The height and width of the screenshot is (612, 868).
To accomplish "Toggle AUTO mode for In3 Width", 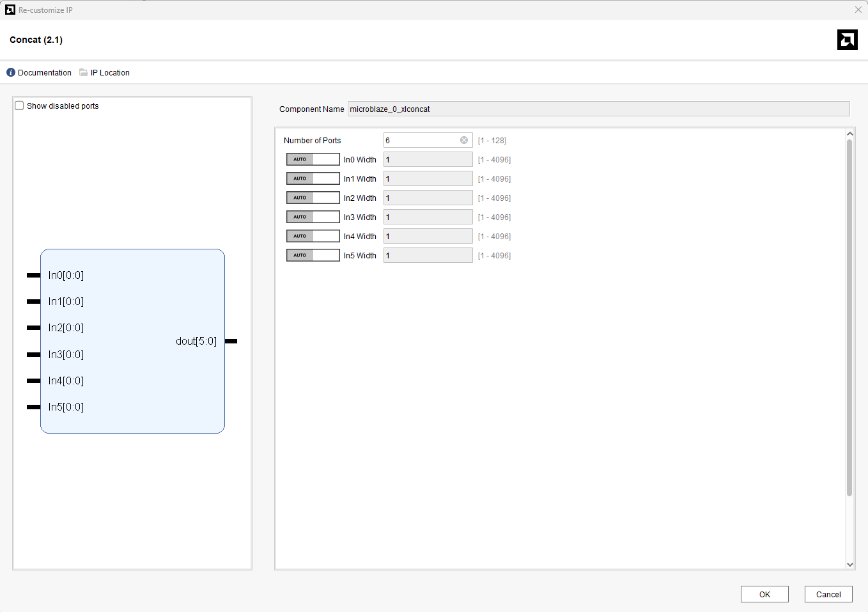I will pyautogui.click(x=313, y=217).
